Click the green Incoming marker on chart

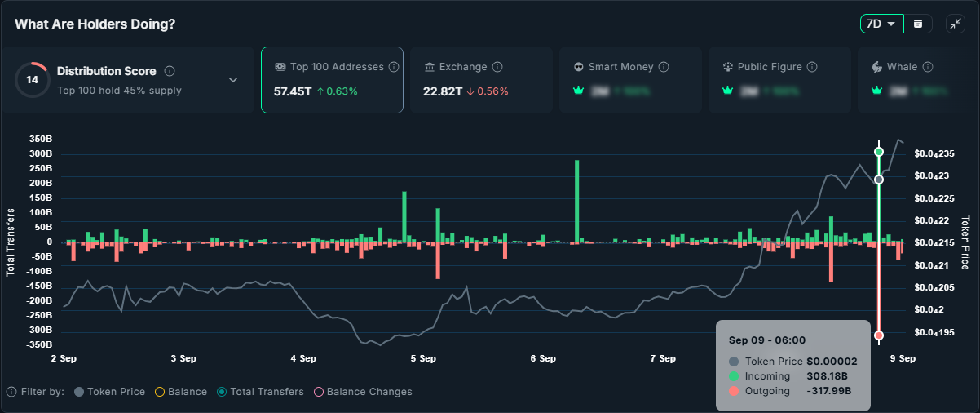pos(879,152)
